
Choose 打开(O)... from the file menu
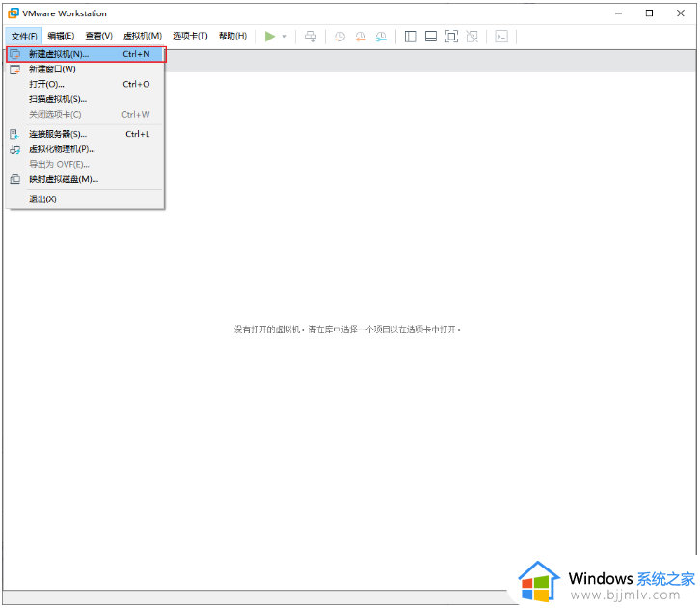85,84
